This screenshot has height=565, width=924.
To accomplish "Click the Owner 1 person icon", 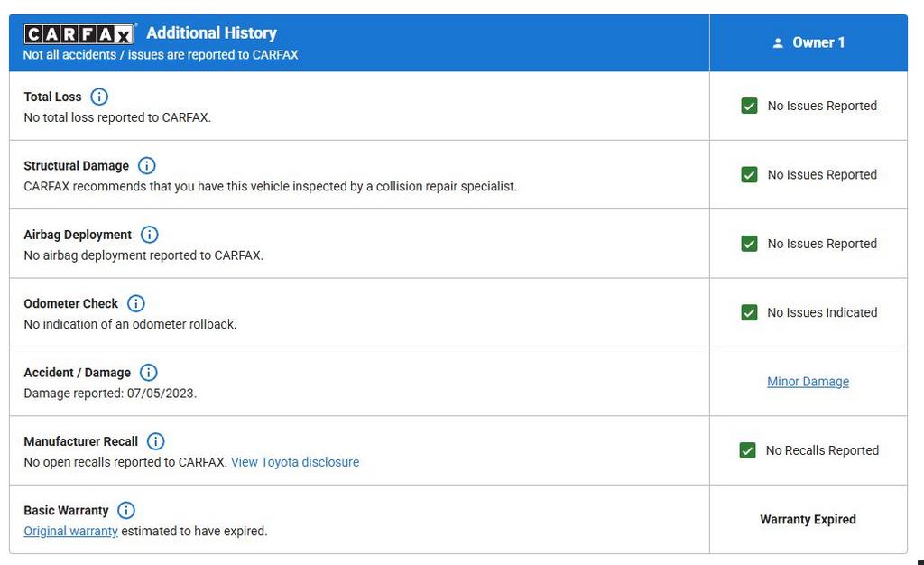I will [x=778, y=43].
